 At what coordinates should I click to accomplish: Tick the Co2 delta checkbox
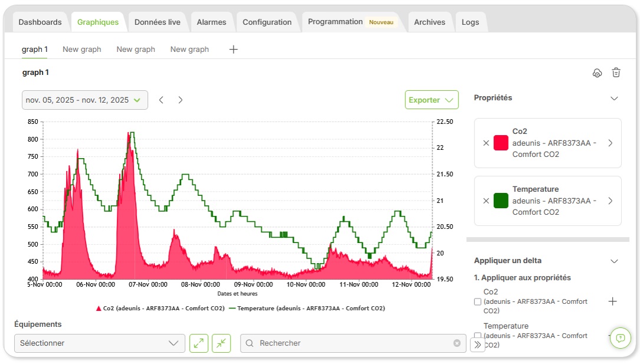coord(478,301)
